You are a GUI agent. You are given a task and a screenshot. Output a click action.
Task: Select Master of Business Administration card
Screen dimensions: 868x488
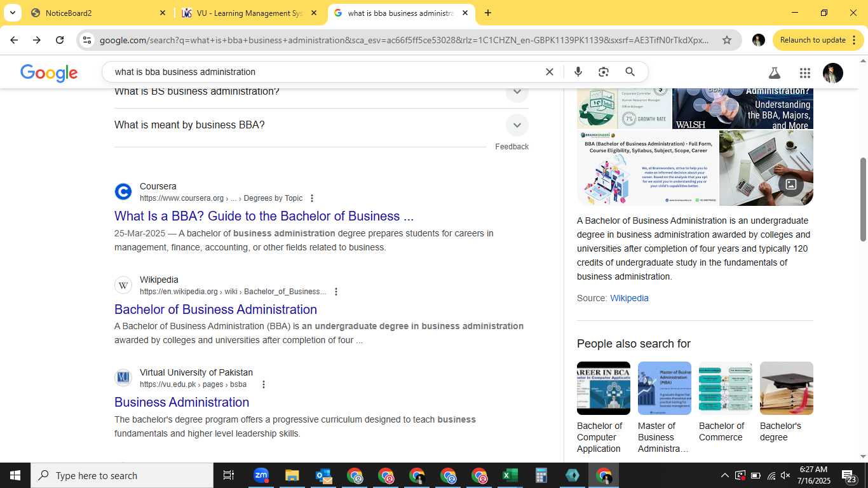[x=664, y=407]
